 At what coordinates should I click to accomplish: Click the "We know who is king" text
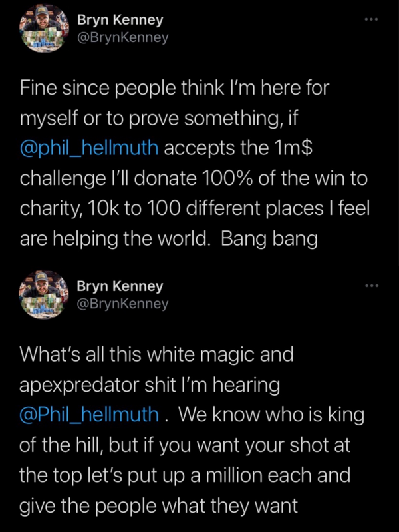click(x=271, y=414)
